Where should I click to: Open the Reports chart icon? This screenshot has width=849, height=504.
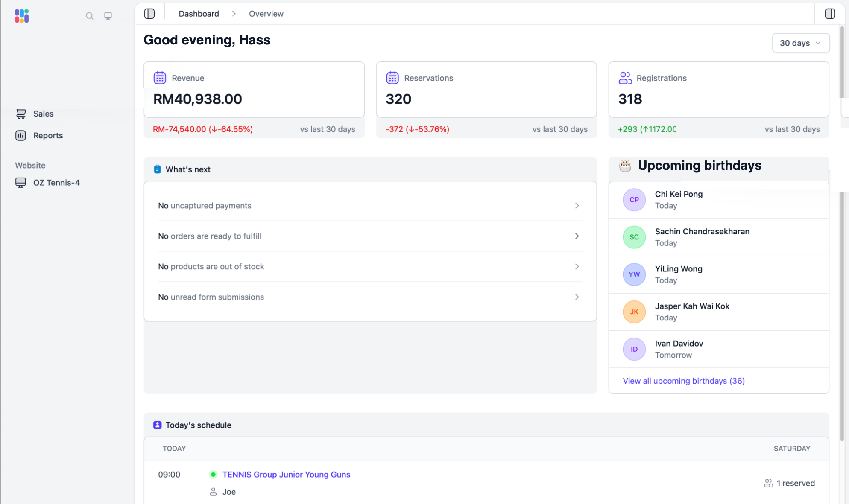pyautogui.click(x=21, y=135)
